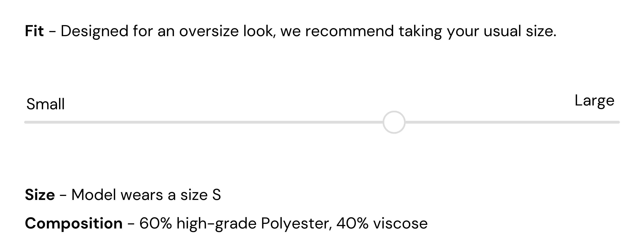Click the slider track right of handle

coord(513,122)
